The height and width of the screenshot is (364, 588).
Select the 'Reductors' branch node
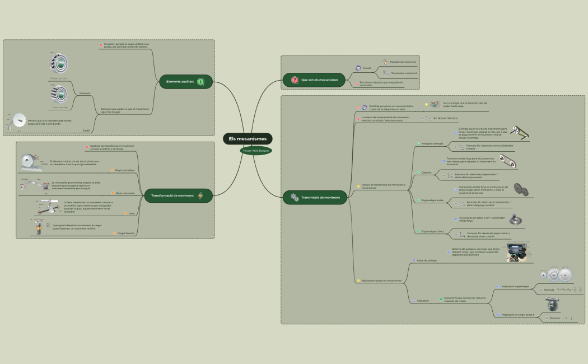point(423,301)
